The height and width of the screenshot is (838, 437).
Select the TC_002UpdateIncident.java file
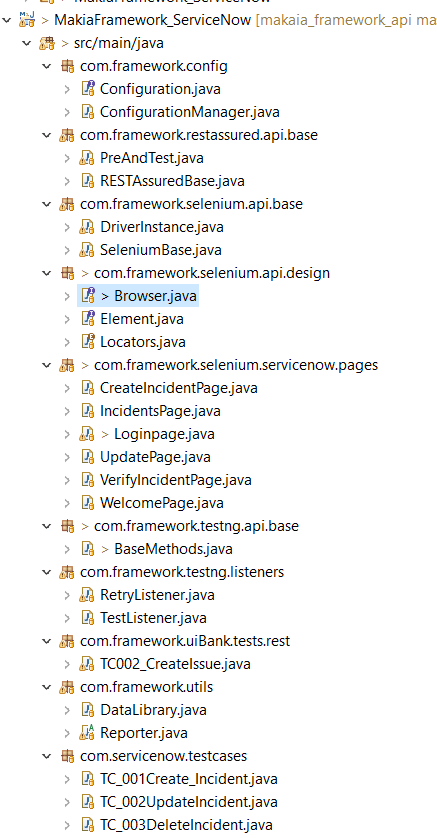click(189, 801)
